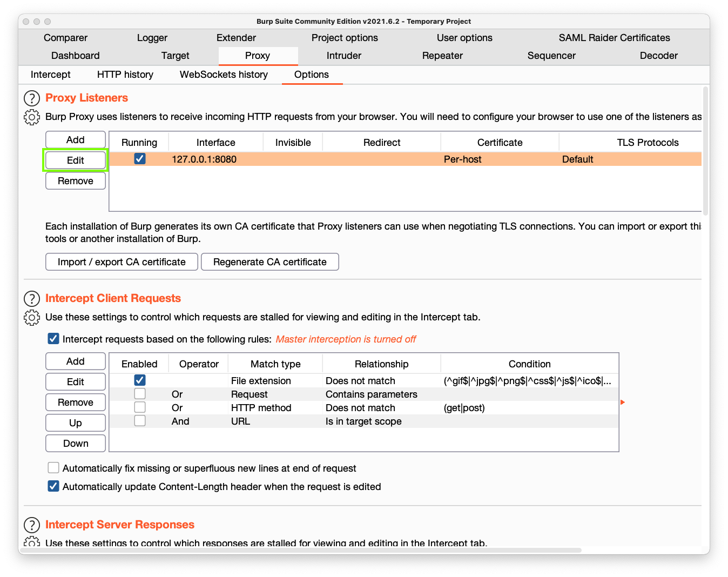Switch to the Target tab
The width and height of the screenshot is (728, 577).
click(176, 56)
